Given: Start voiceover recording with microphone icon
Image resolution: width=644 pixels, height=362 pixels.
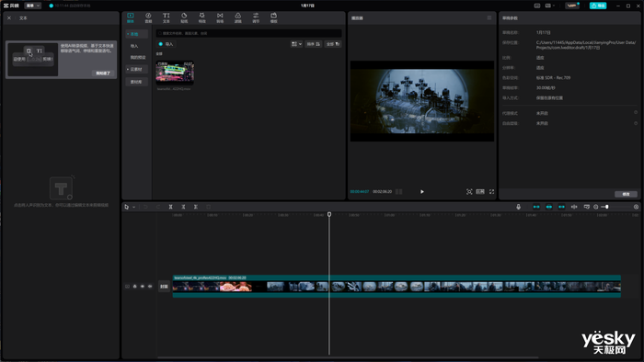Looking at the screenshot, I should tap(518, 207).
